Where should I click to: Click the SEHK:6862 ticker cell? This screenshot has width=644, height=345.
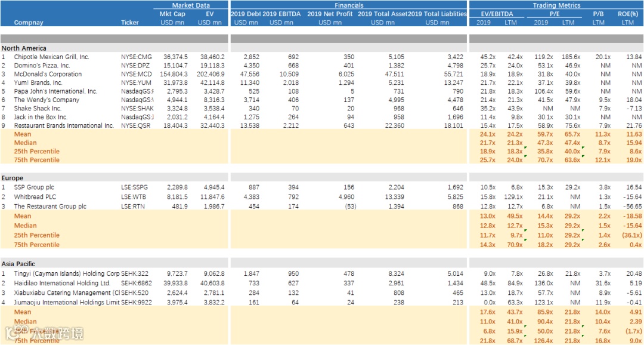(x=137, y=283)
